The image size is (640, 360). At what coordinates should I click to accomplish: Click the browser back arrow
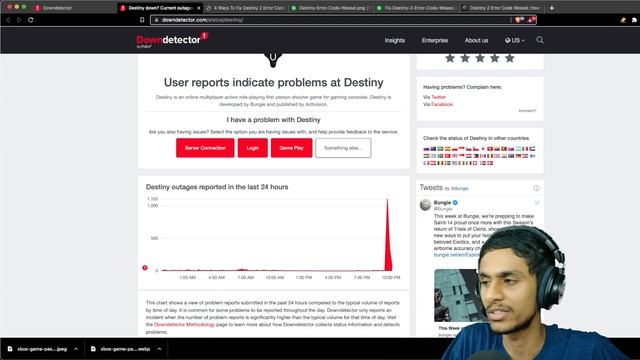coord(8,20)
